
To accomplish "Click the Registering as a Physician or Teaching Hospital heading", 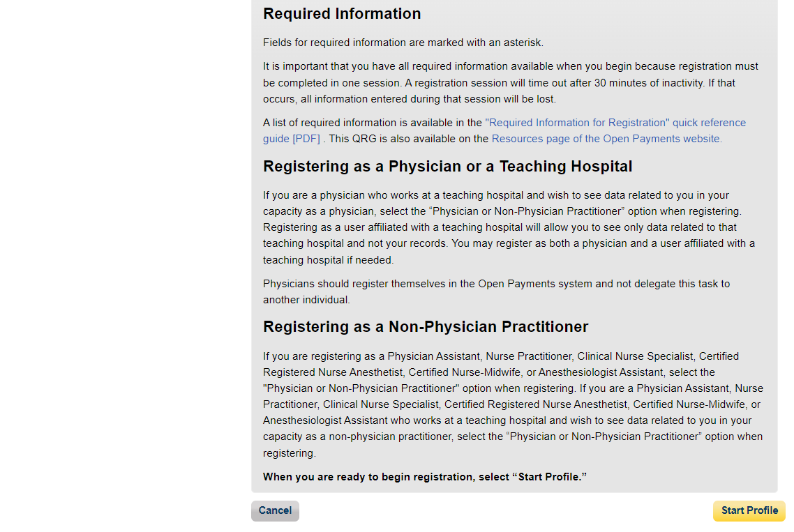I will (x=447, y=167).
